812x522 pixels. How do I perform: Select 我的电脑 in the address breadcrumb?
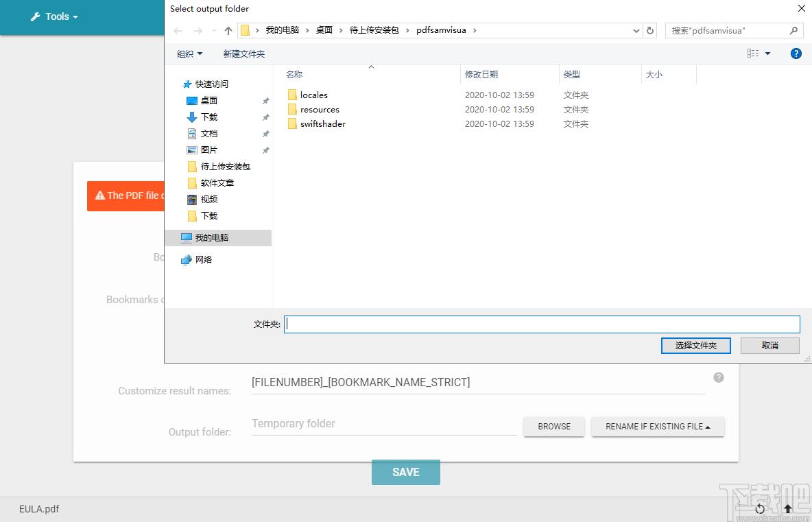point(283,30)
